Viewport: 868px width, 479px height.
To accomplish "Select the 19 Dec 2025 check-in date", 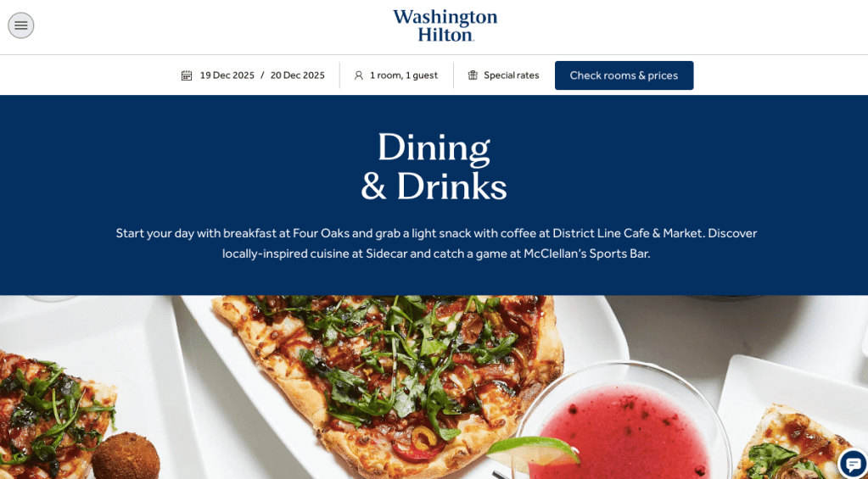I will [227, 75].
